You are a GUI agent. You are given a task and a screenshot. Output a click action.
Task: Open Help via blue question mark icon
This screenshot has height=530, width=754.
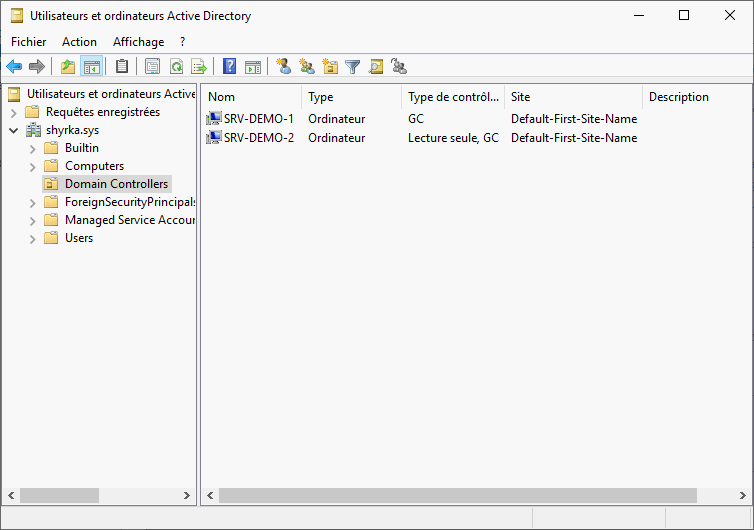[230, 67]
